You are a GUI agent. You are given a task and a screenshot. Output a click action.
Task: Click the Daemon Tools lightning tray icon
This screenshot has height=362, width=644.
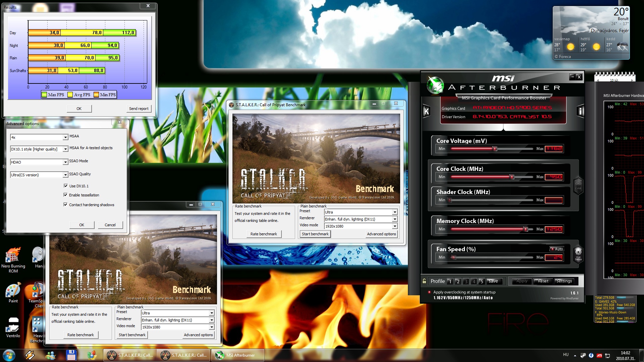point(591,355)
